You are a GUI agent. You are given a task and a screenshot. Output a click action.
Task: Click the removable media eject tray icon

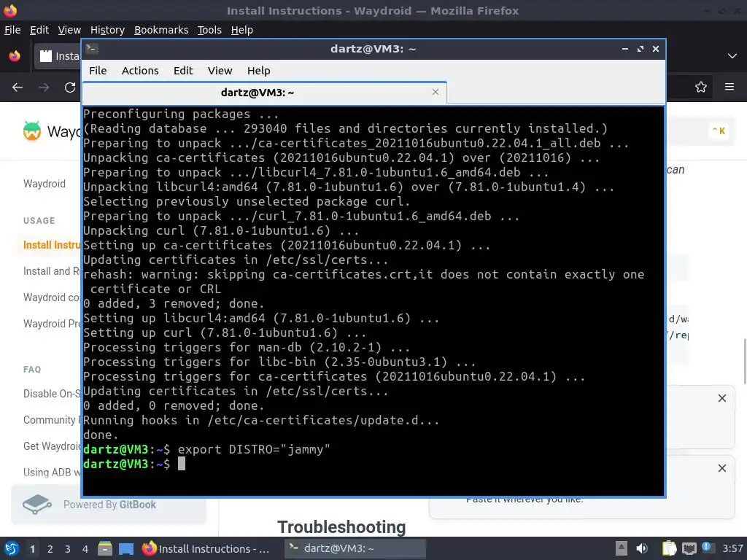(622, 548)
